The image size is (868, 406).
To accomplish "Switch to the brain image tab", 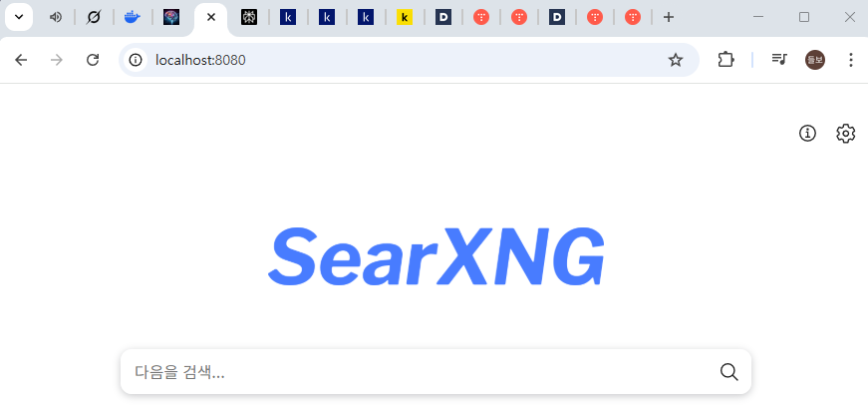I will [171, 17].
